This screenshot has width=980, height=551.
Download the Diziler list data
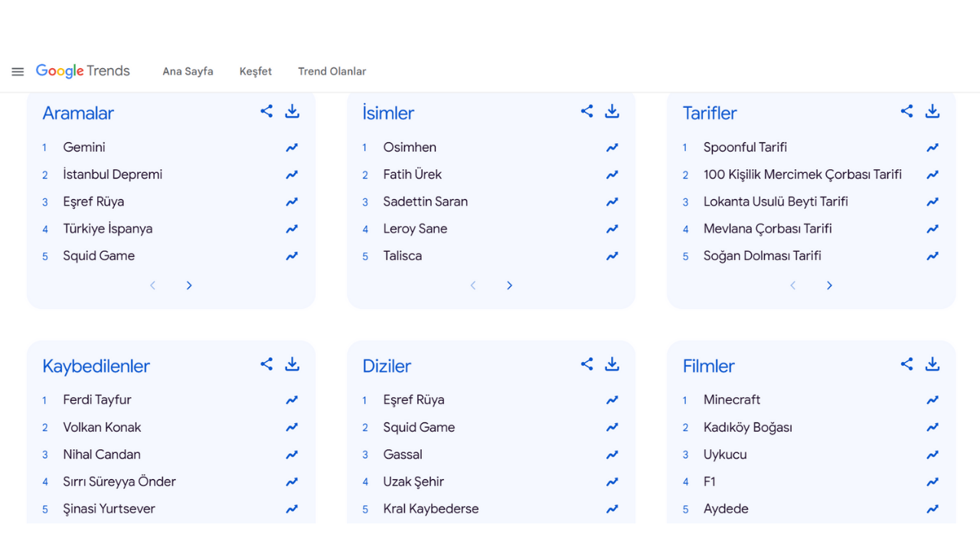(x=612, y=364)
